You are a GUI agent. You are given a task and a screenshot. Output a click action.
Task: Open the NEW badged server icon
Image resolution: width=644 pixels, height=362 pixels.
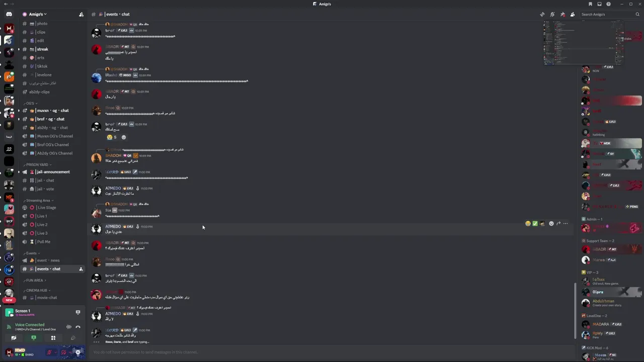(x=9, y=295)
